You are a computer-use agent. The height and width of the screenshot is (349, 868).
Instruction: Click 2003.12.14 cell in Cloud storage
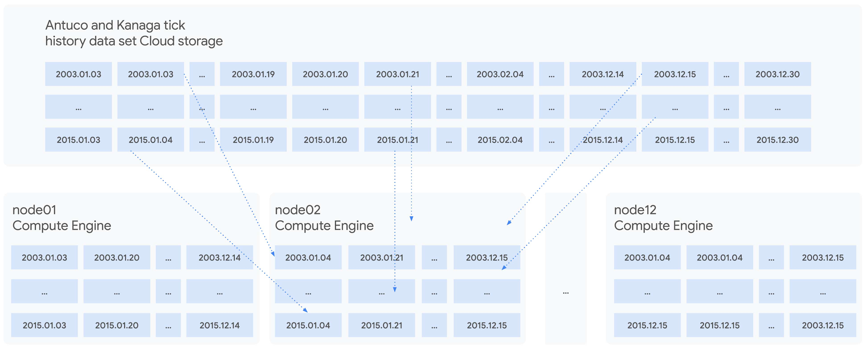coord(603,74)
